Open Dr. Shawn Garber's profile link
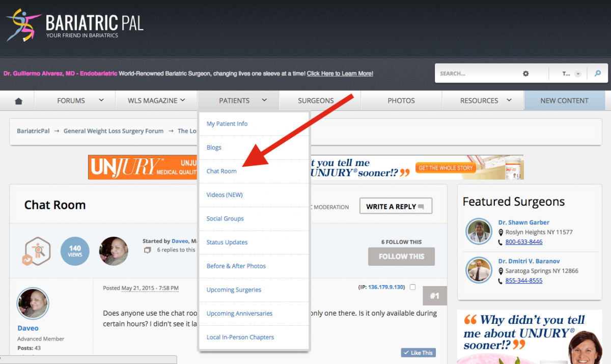 524,222
